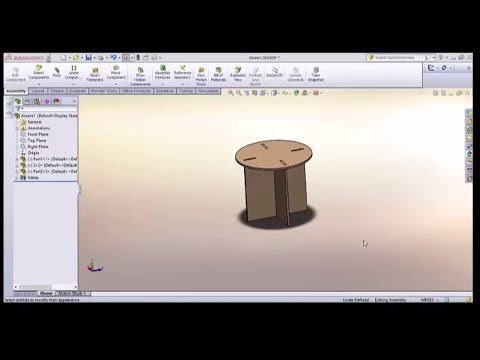Viewport: 480px width, 360px height.
Task: Click the Smart Fasteners tool
Action: point(95,74)
